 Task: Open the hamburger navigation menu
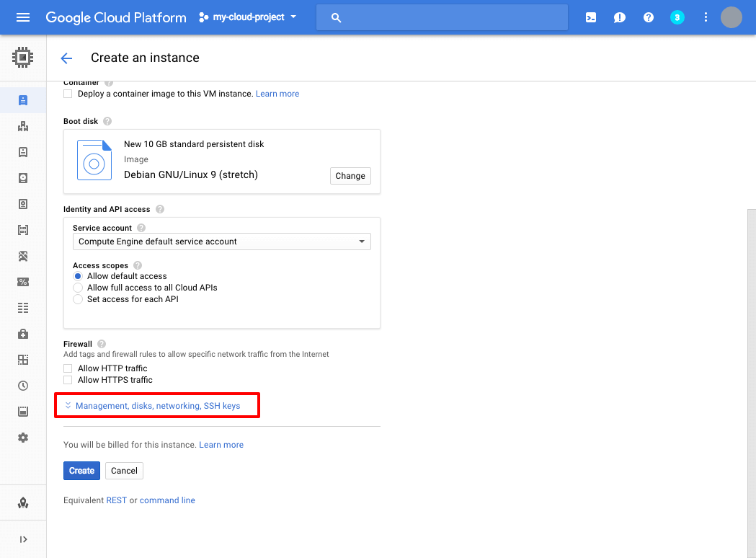click(x=22, y=17)
